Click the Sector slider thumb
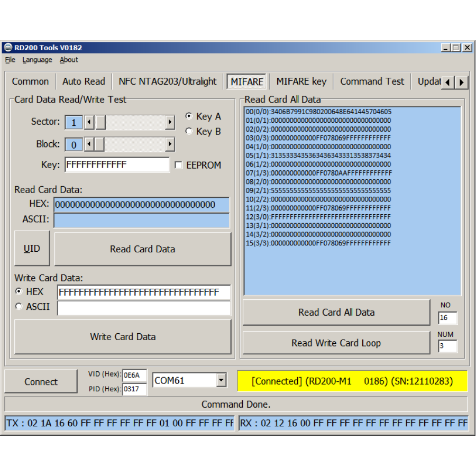The width and height of the screenshot is (476, 476). [100, 123]
